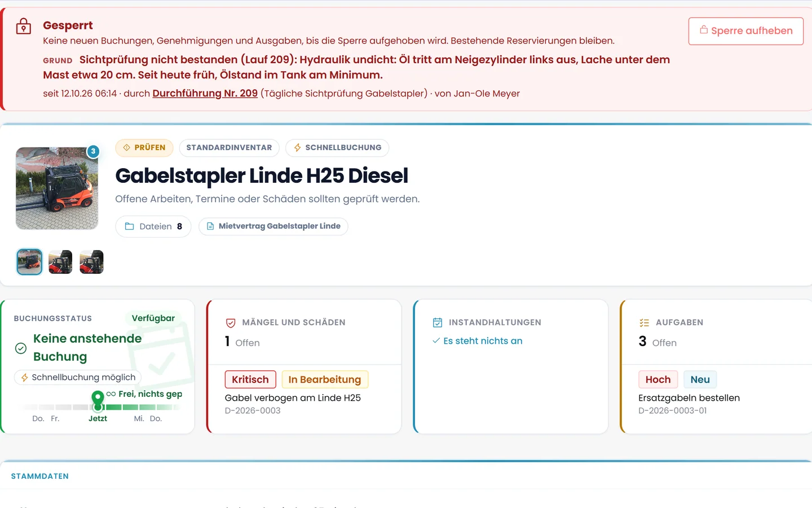812x508 pixels.
Task: Click the Hoch priority badge
Action: click(658, 380)
